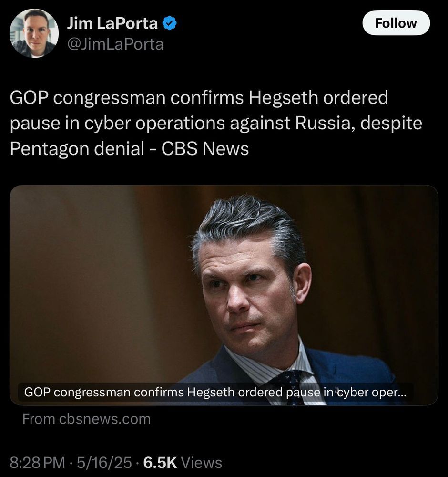Click "Pentagon denial" in the tweet text
The image size is (448, 477).
[77, 149]
